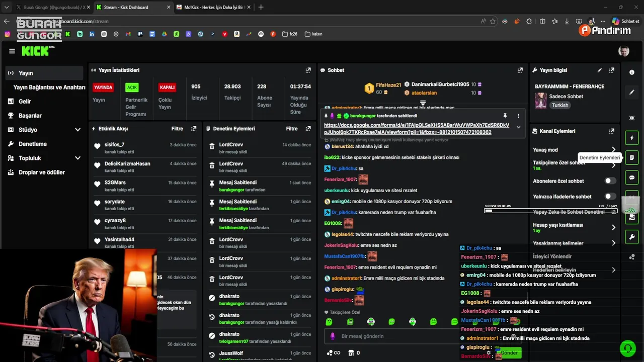Image resolution: width=644 pixels, height=362 pixels.
Task: Toggle Abonelere özel sohbet switch
Action: click(610, 181)
